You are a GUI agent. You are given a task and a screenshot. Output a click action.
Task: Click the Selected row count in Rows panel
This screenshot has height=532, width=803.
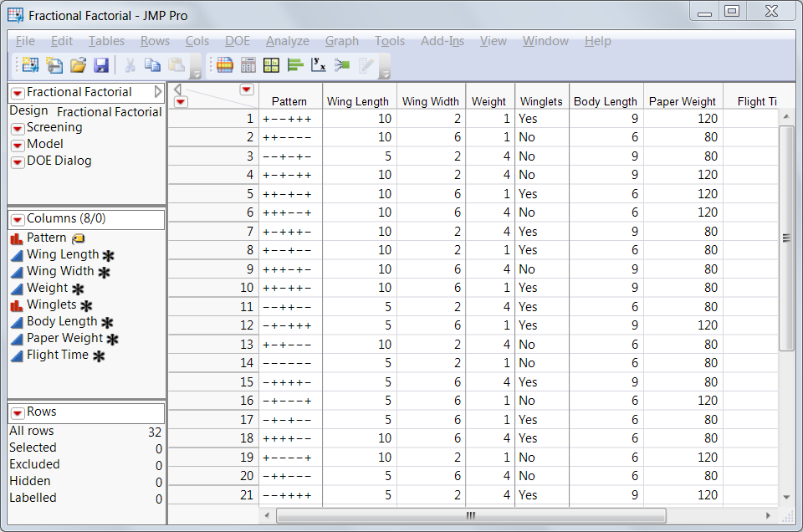(158, 448)
